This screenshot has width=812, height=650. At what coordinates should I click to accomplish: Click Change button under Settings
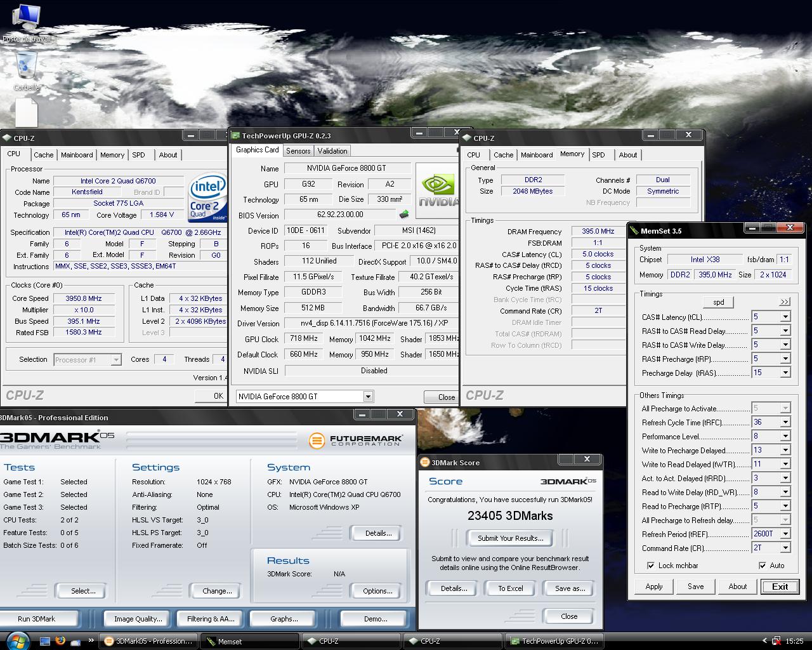point(217,591)
